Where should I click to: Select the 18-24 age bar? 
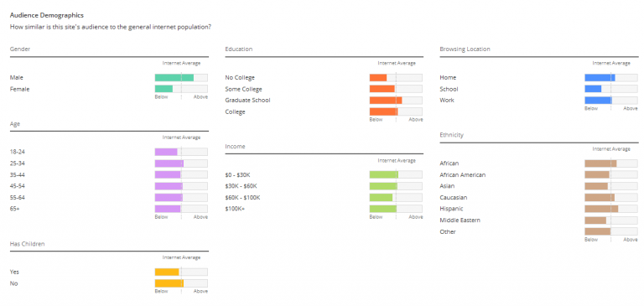(x=181, y=152)
